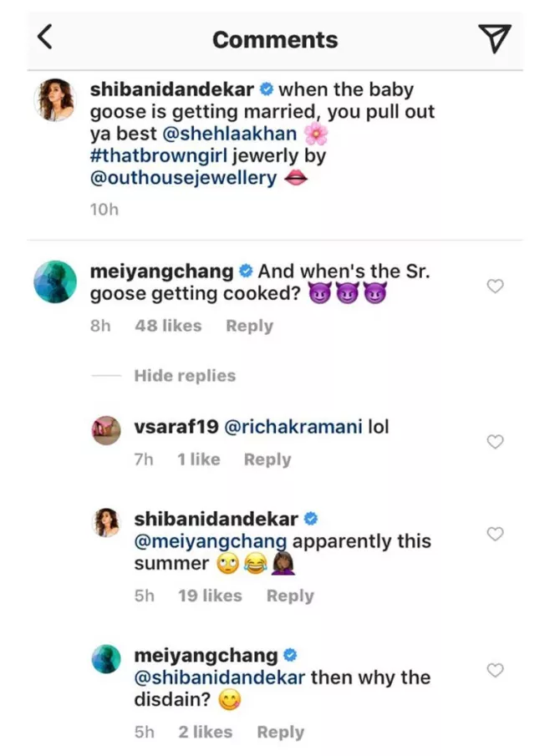Open vsaraf19 username link
This screenshot has height=756, width=560.
click(x=176, y=427)
